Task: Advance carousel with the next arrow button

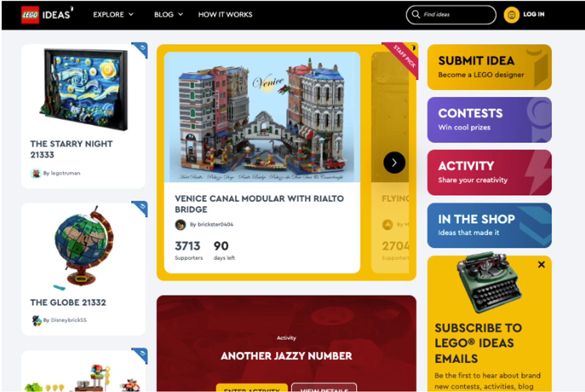Action: tap(394, 163)
